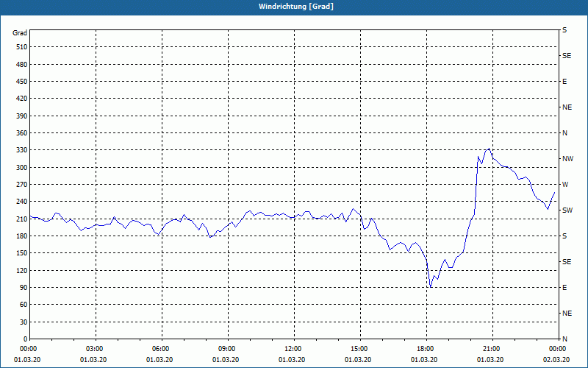This screenshot has height=368, width=588.
Task: Click the 390 y-axis value
Action: coord(22,116)
